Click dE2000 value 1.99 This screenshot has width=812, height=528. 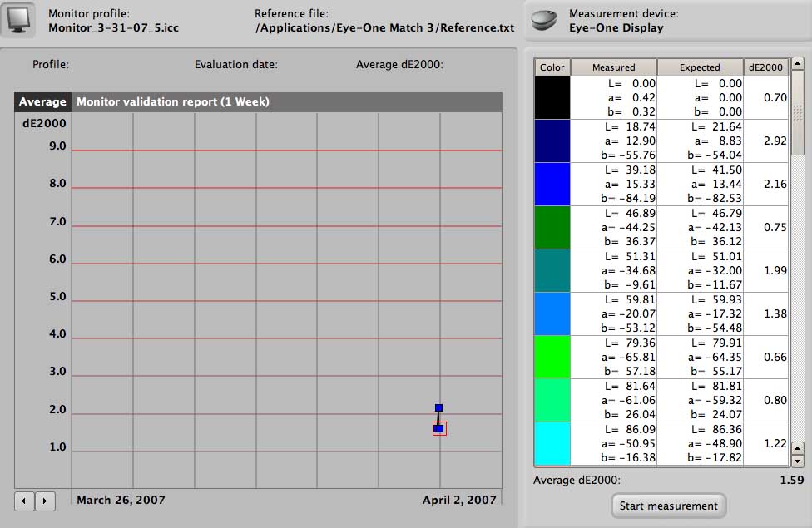click(775, 271)
